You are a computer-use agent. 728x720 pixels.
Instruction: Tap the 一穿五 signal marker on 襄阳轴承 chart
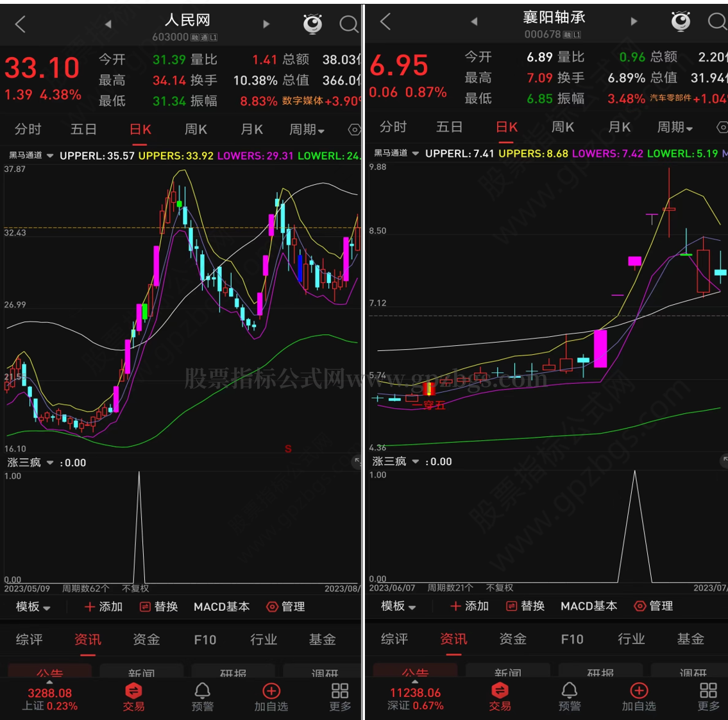pos(429,405)
